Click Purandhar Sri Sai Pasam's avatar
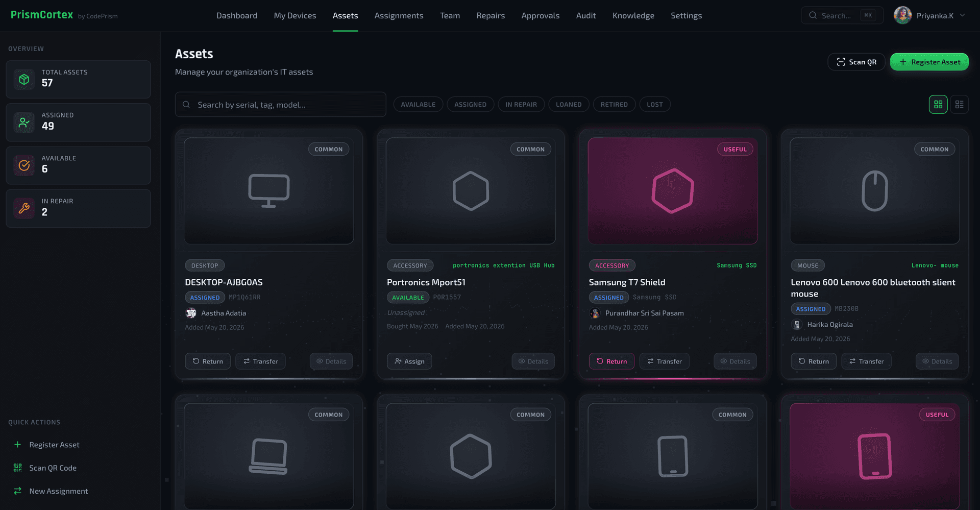Image resolution: width=980 pixels, height=510 pixels. tap(595, 313)
